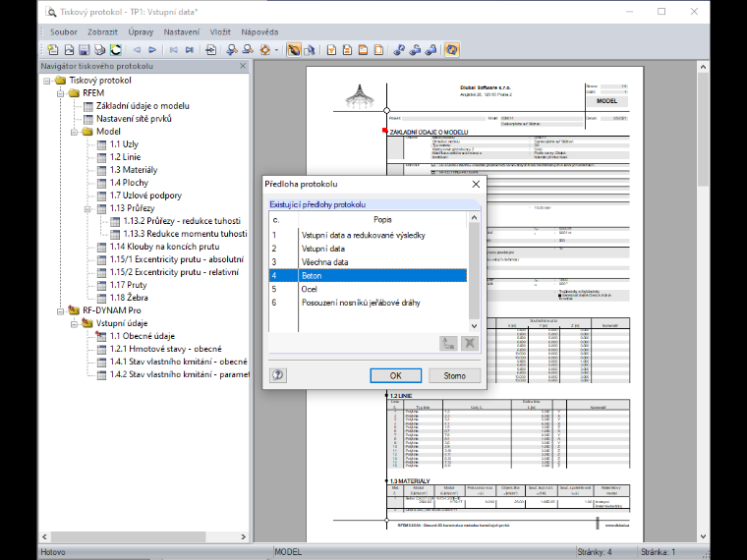Select template row Všechna data

click(368, 262)
